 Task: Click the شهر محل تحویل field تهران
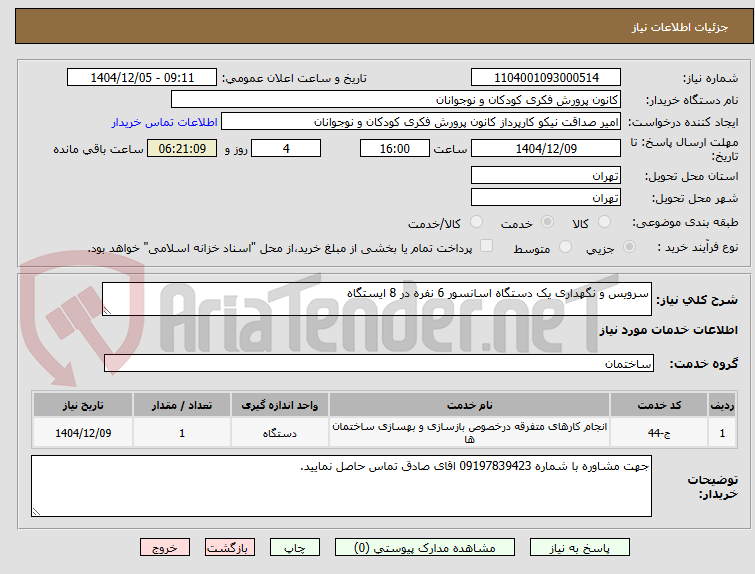coord(546,197)
